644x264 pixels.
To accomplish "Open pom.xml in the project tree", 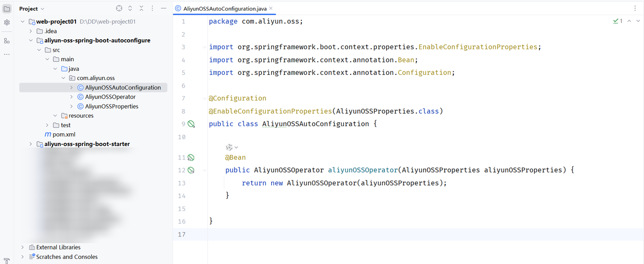I will tap(63, 135).
